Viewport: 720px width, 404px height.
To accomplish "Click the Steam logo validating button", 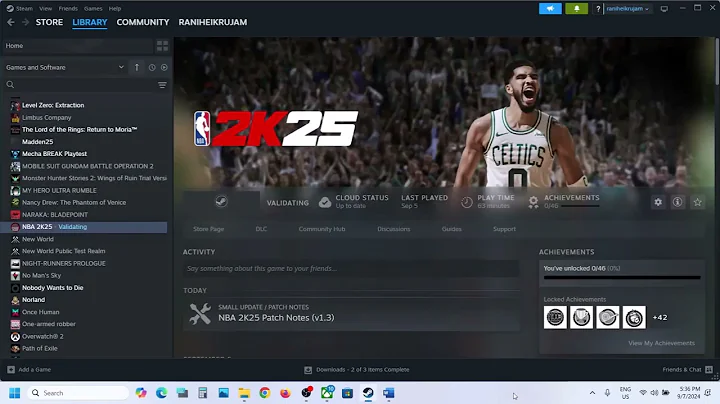I will pyautogui.click(x=221, y=202).
